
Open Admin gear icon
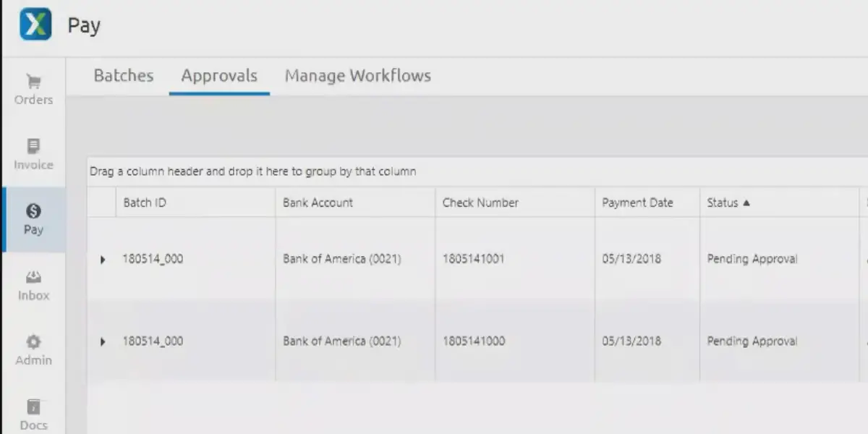33,341
